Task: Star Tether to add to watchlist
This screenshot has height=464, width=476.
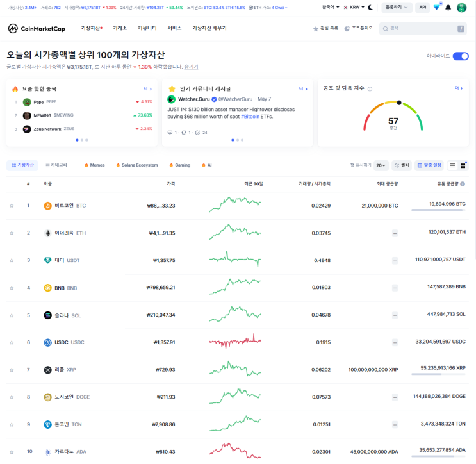Action: 12,261
